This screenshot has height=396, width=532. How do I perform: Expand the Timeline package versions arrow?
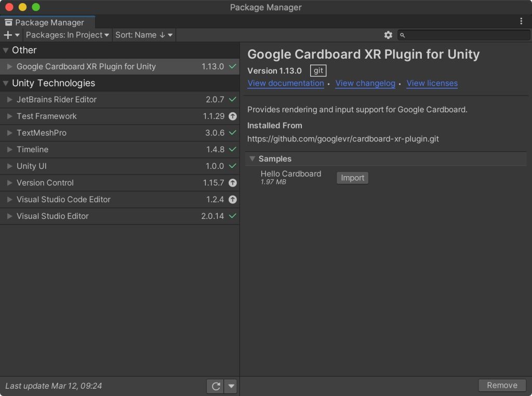coord(9,150)
